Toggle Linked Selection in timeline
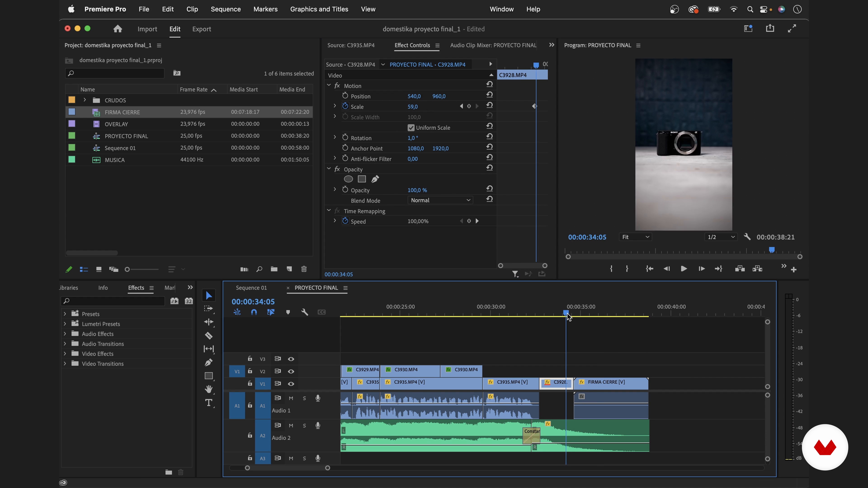 [271, 312]
